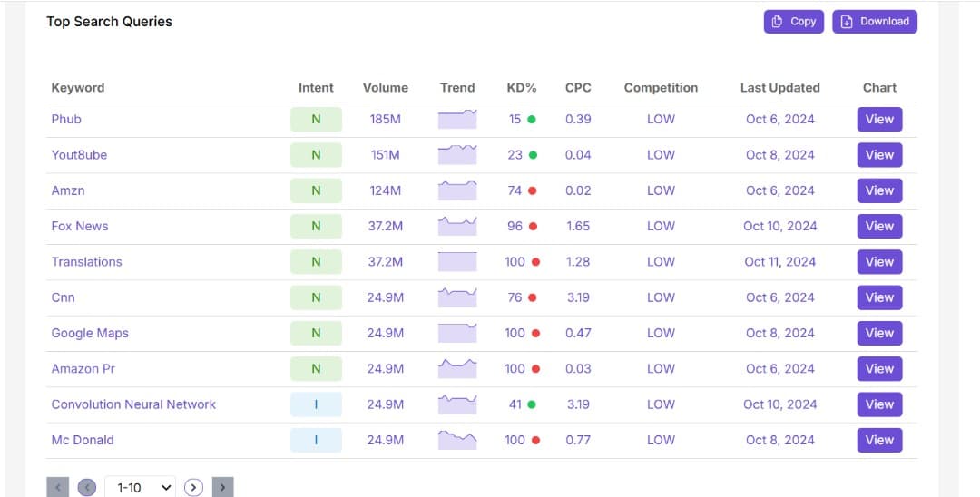Screen dimensions: 980x497
Task: View chart for Fox News keyword
Action: point(879,226)
